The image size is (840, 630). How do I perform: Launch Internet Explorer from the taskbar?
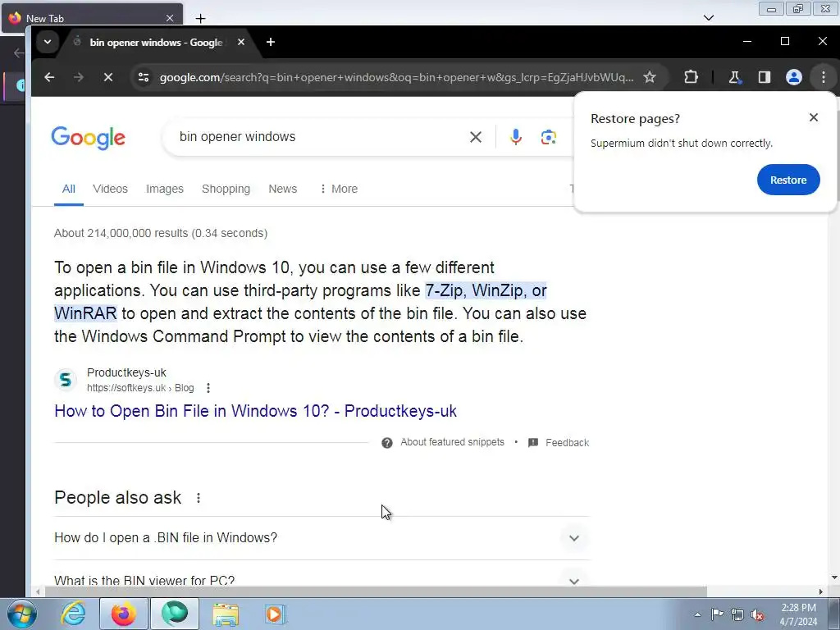pos(73,614)
